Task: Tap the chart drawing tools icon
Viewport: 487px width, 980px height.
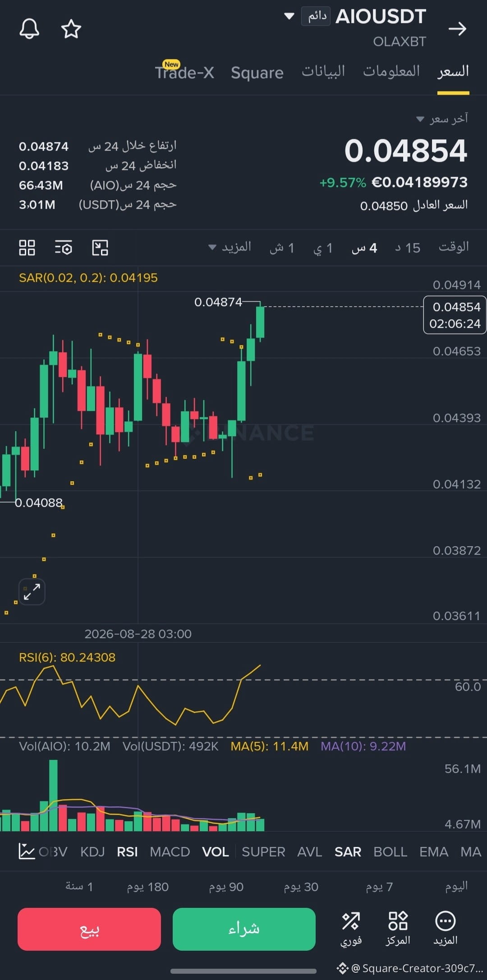Action: [100, 248]
